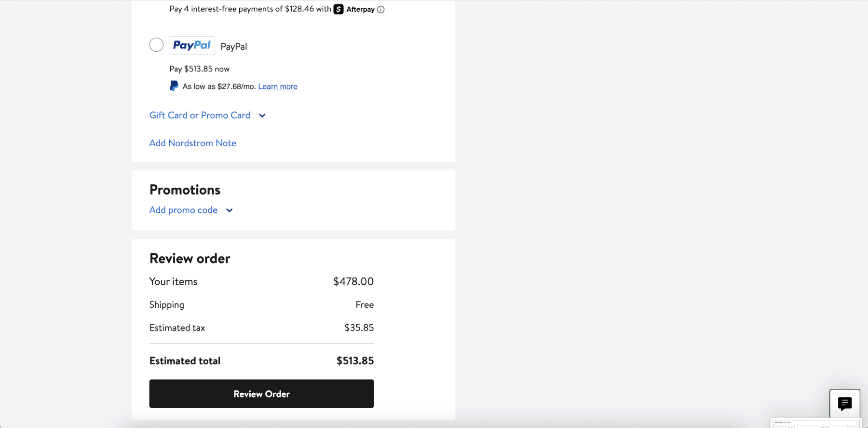Click Add Nordstrom Note
The width and height of the screenshot is (868, 428).
[193, 143]
